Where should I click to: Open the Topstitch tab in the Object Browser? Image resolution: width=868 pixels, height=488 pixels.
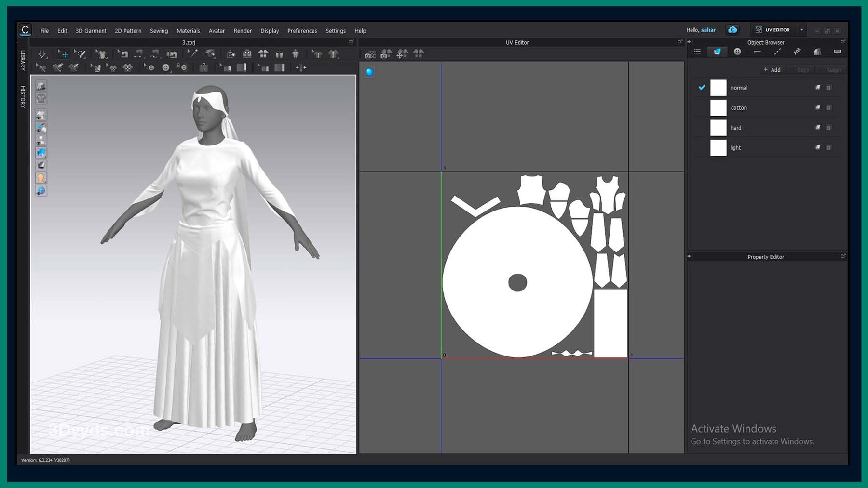[777, 52]
